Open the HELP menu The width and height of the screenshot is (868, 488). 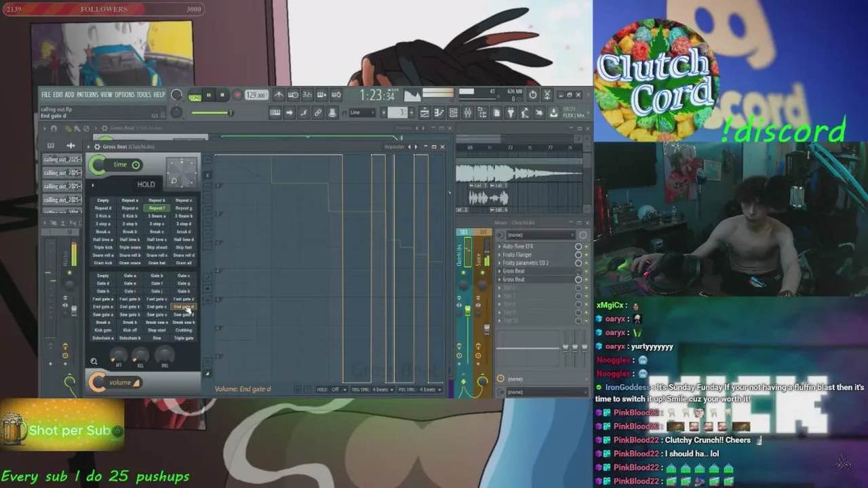(159, 95)
